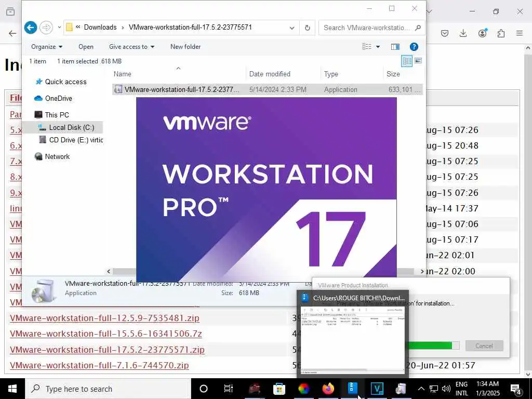Click Cancel in VMware Product Installation dialog

[484, 346]
